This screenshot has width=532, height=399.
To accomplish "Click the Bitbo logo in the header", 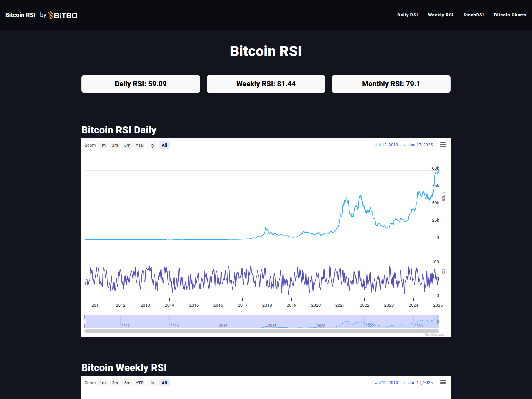I will (63, 15).
